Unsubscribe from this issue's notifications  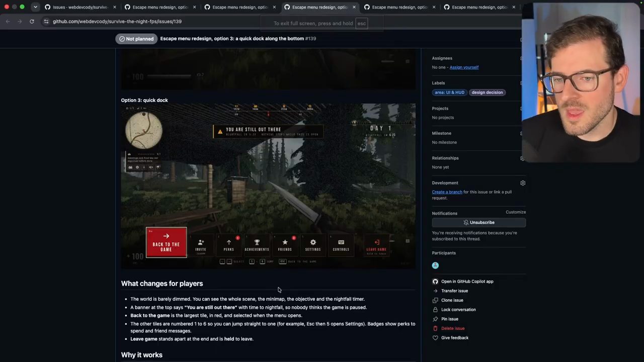[x=479, y=222]
